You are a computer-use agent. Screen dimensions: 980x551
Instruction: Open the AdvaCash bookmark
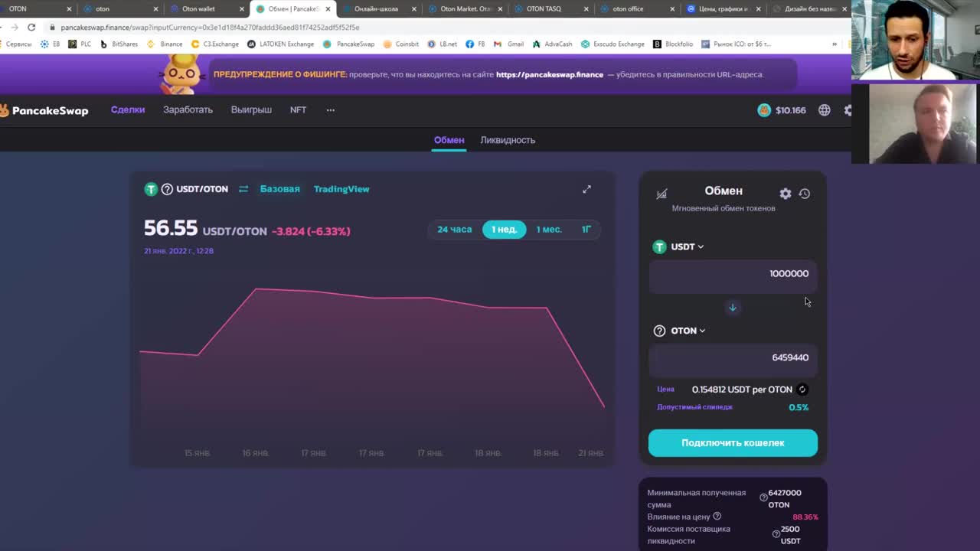552,44
